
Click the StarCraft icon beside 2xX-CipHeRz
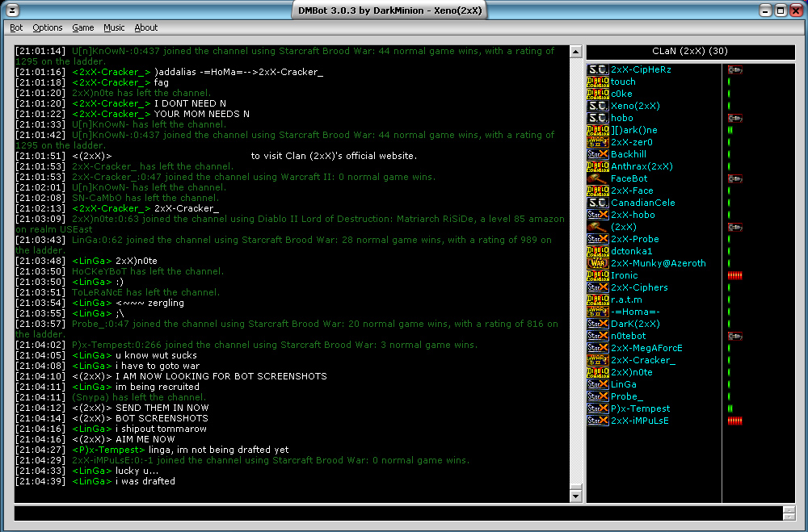[598, 69]
